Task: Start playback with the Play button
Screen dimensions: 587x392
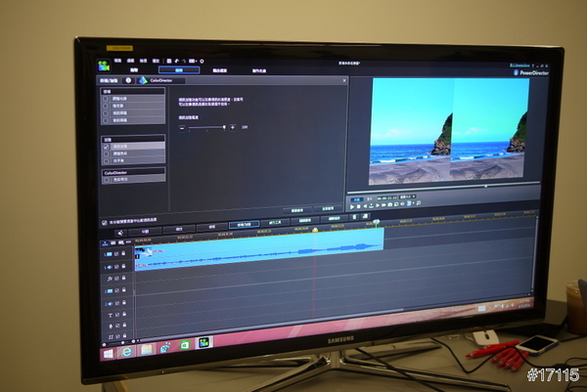Action: pos(352,206)
